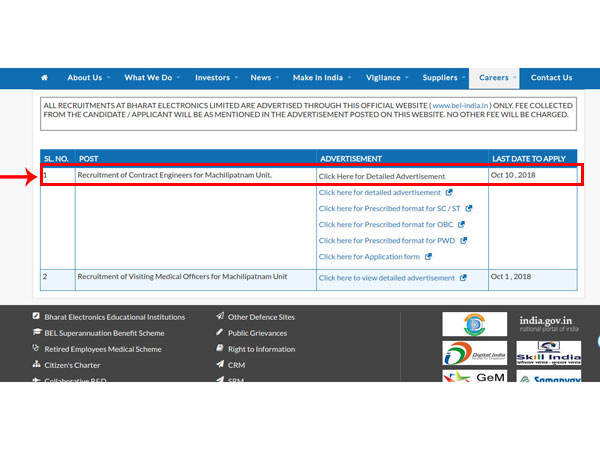The width and height of the screenshot is (600, 450).
Task: Open Prescribed format for SC / ST link
Action: pos(390,209)
